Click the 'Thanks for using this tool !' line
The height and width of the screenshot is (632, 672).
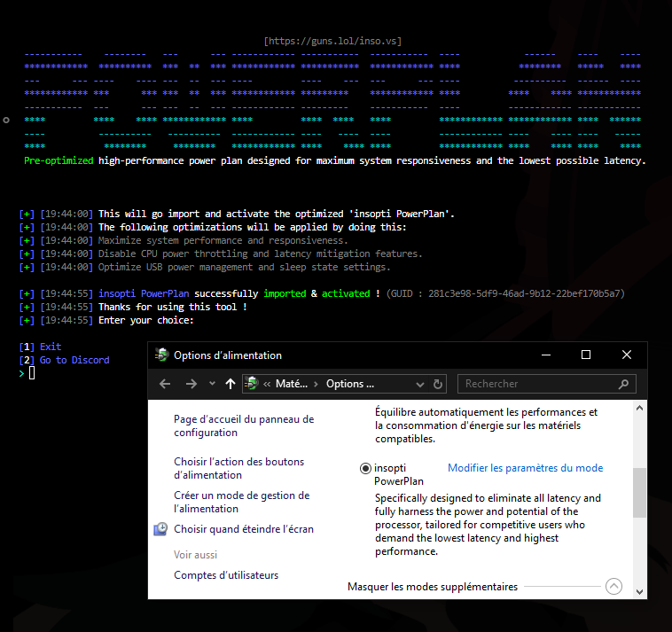tap(173, 307)
